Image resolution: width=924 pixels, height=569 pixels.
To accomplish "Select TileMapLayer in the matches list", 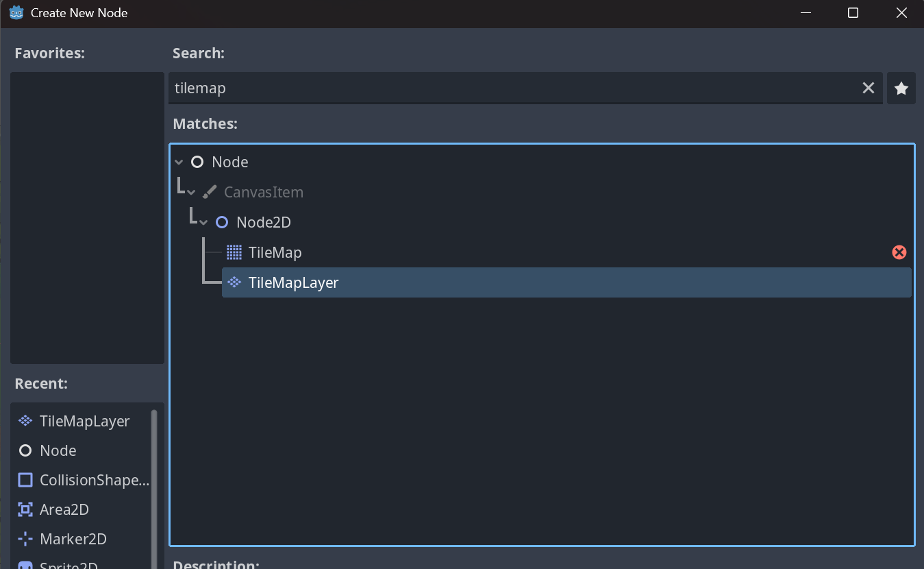I will [294, 282].
